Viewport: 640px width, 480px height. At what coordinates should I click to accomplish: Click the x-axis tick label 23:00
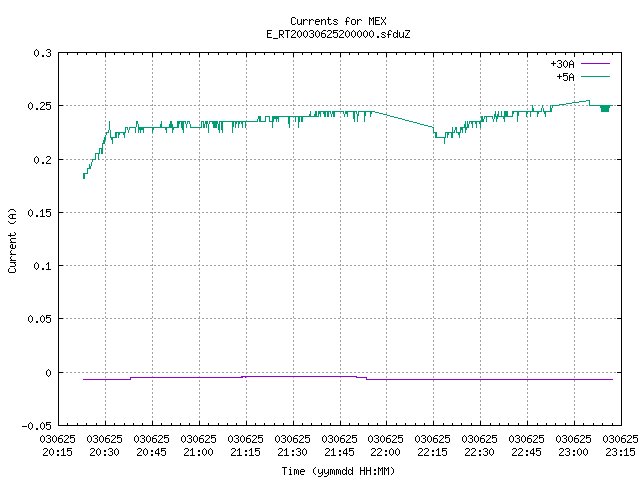coord(573,452)
